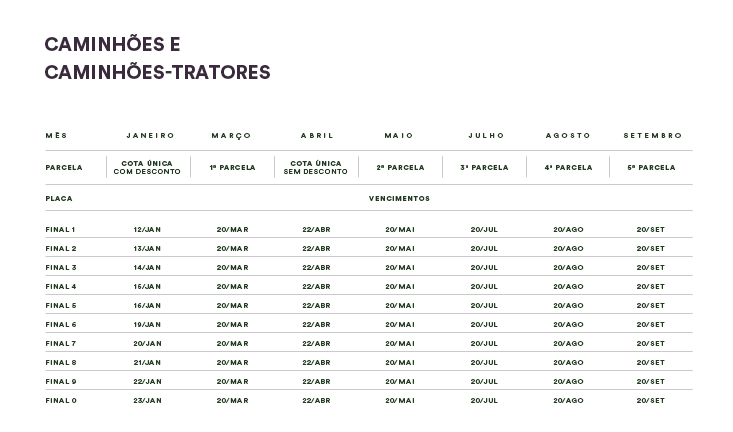Select the Cota Única Com Desconto cell
Image resolution: width=733 pixels, height=432 pixels.
click(x=147, y=168)
